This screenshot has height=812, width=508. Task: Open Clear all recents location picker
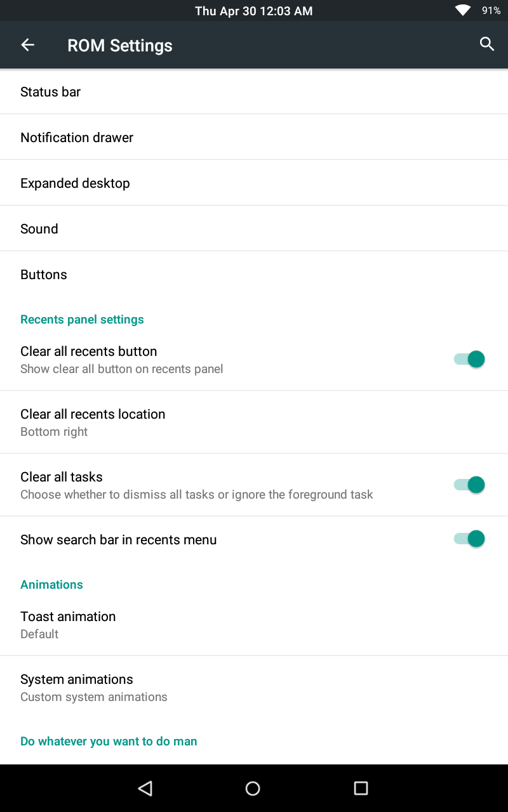coord(254,422)
